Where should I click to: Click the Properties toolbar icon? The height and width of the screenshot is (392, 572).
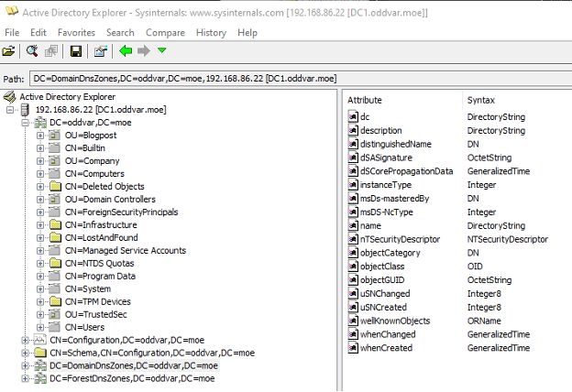(100, 51)
